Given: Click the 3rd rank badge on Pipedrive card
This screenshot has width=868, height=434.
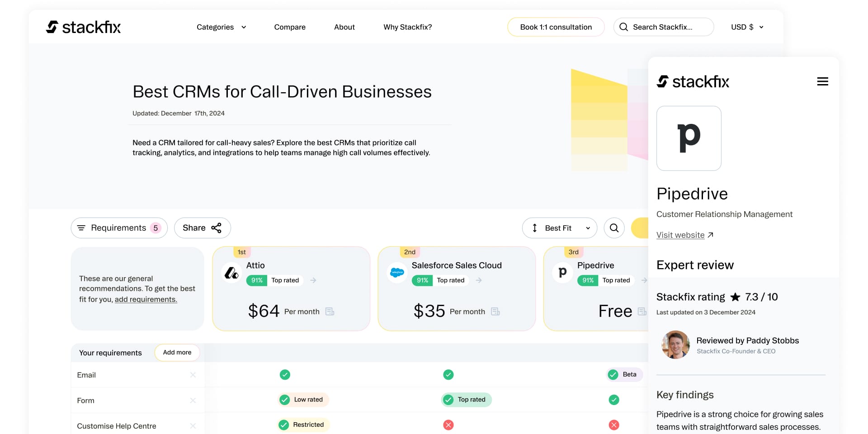Looking at the screenshot, I should tap(574, 252).
